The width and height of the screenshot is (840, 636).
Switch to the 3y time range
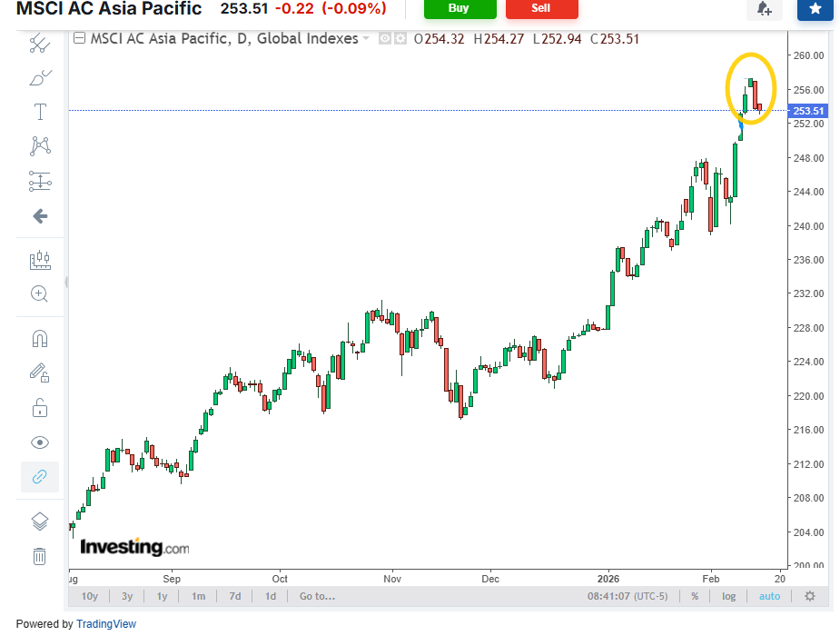(x=127, y=596)
